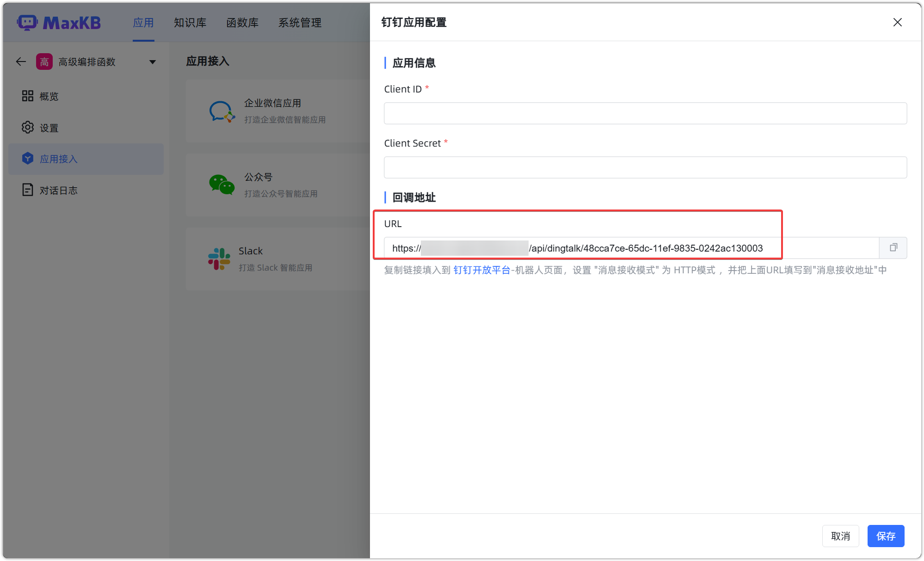
Task: Click the MaxKB robot logo icon
Action: pyautogui.click(x=27, y=22)
